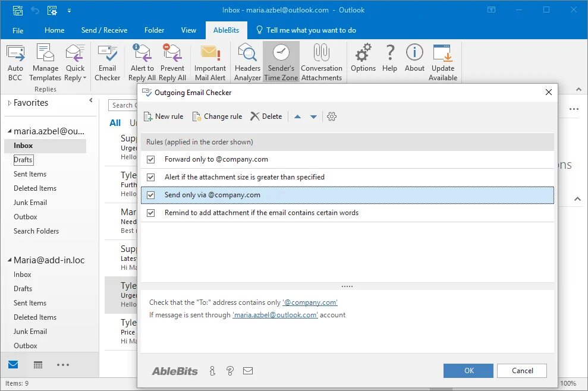
Task: Collapse the maria.azbel@ou... account tree
Action: [x=10, y=131]
